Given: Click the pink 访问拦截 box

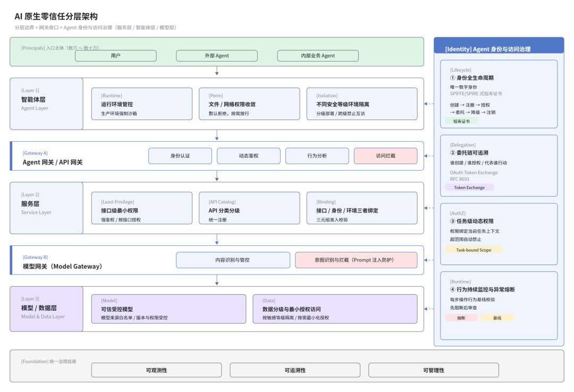Looking at the screenshot, I should [385, 156].
